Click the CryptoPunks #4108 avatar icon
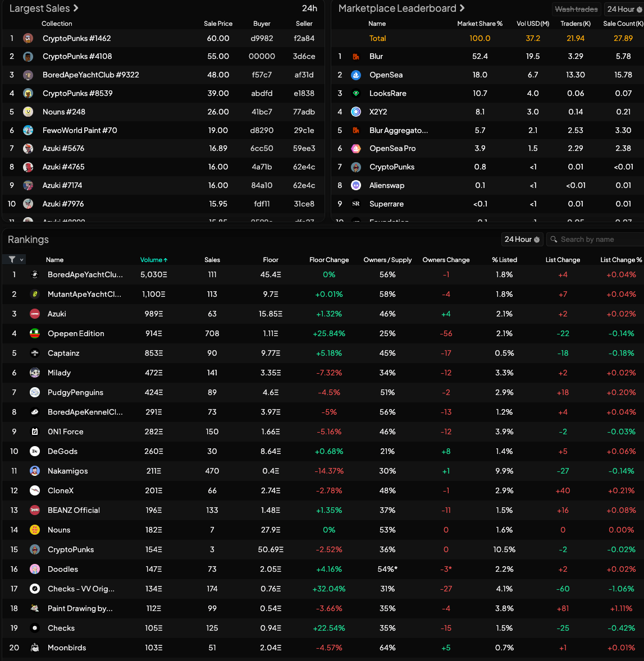The image size is (644, 661). click(x=28, y=57)
